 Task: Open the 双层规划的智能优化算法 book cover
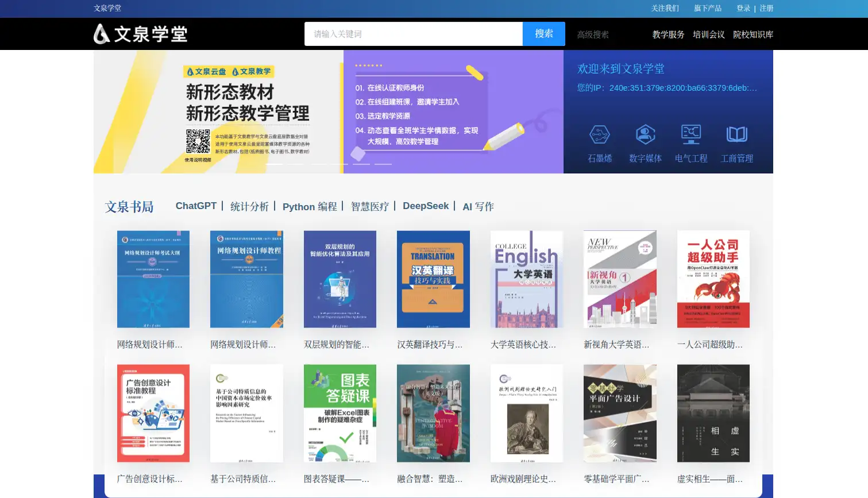(340, 279)
